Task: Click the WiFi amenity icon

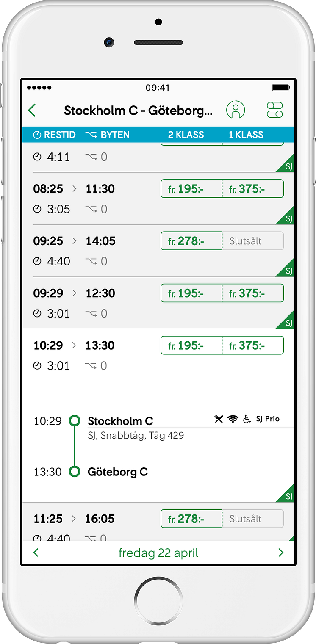Action: (233, 419)
